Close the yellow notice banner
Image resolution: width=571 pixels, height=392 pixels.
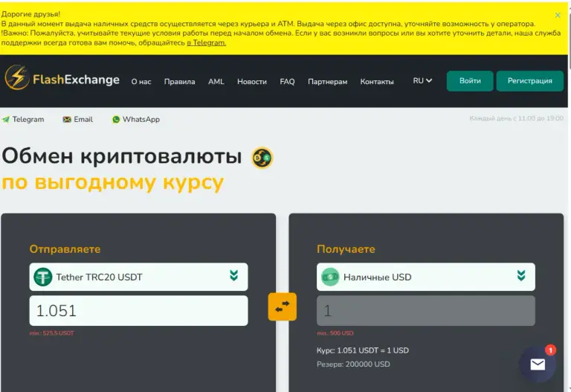pos(558,15)
